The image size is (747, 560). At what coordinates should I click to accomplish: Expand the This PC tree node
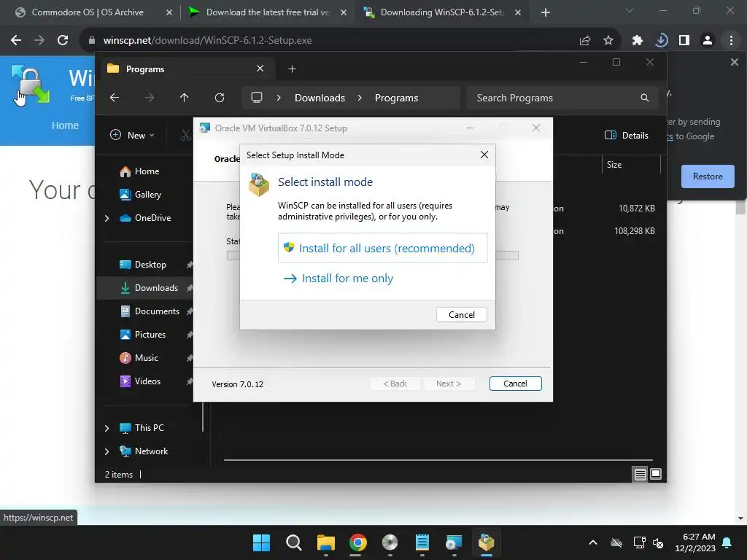[107, 428]
